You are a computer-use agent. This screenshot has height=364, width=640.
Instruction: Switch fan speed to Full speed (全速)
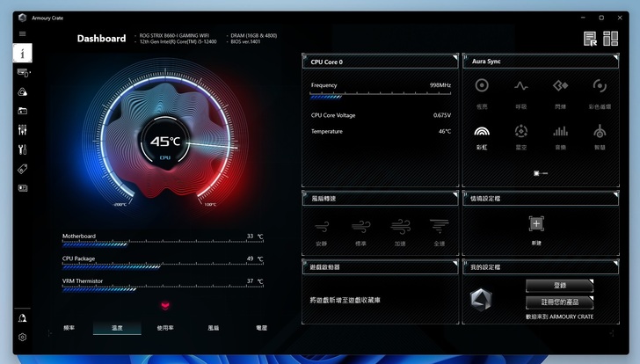point(440,229)
